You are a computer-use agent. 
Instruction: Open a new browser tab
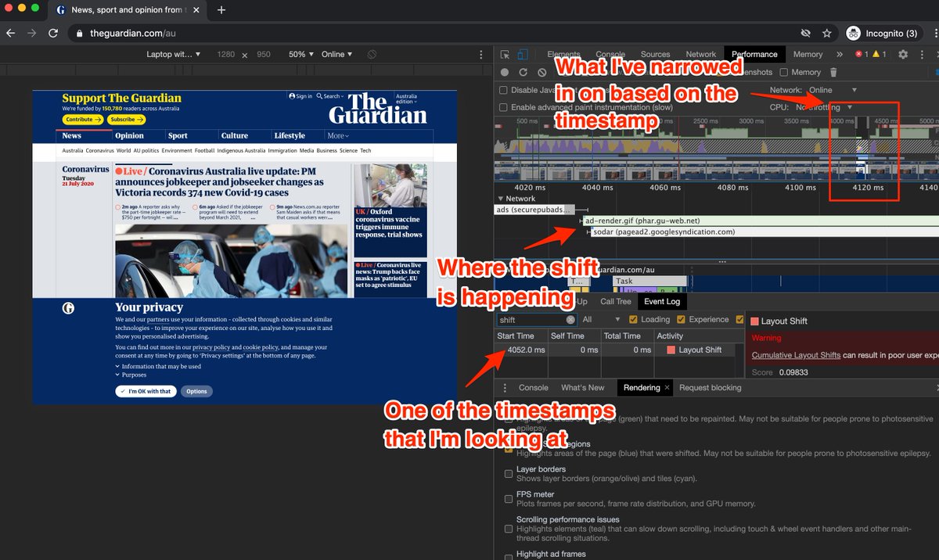point(221,10)
